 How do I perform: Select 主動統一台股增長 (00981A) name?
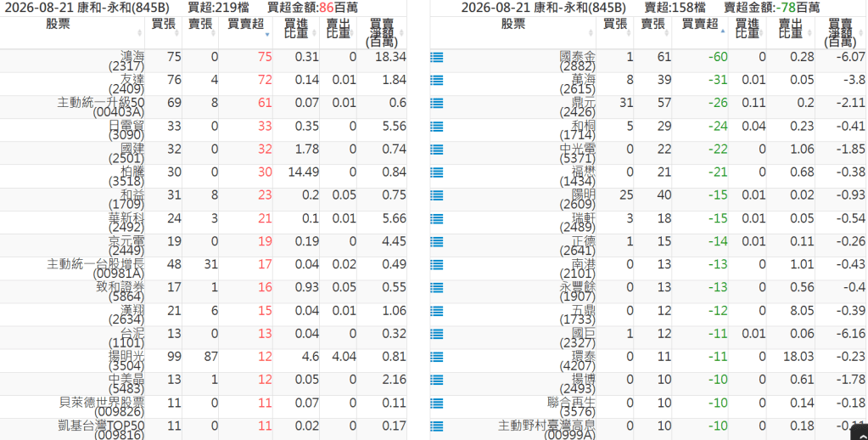click(96, 268)
